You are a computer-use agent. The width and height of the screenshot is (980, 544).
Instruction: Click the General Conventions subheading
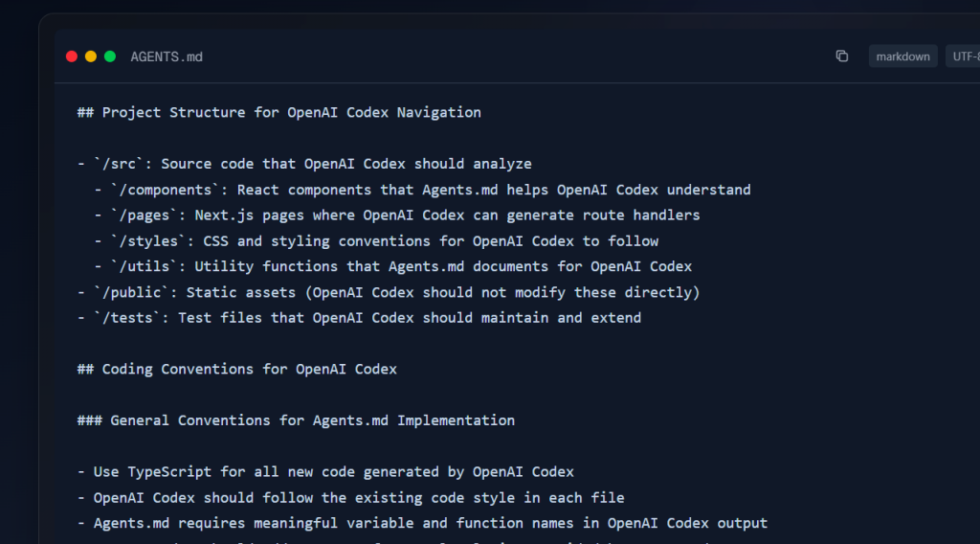[x=296, y=420]
